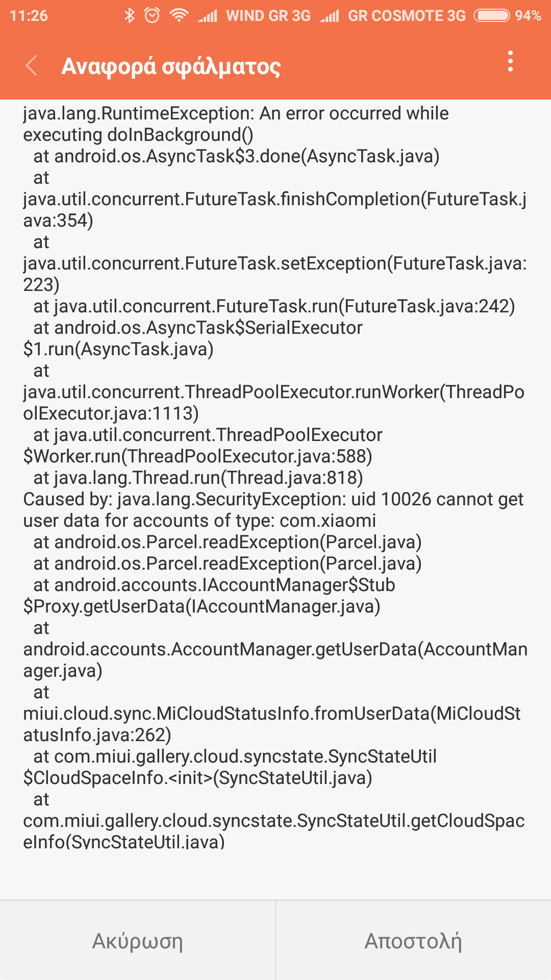Tap the alarm clock status icon
This screenshot has width=551, height=980.
pos(152,15)
